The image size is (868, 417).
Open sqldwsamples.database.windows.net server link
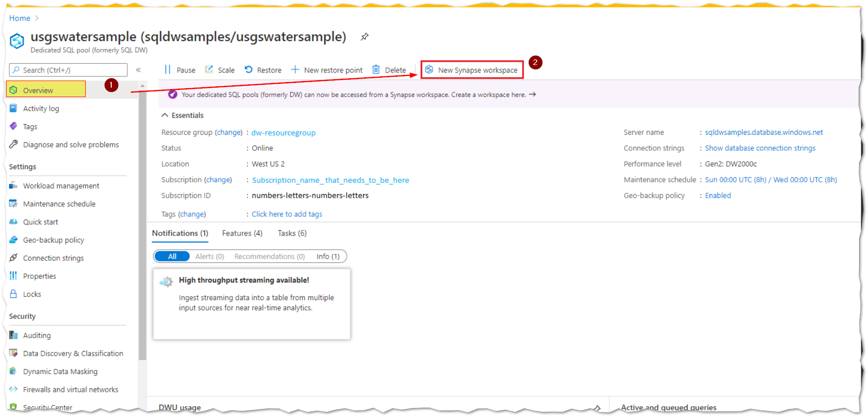pyautogui.click(x=764, y=132)
